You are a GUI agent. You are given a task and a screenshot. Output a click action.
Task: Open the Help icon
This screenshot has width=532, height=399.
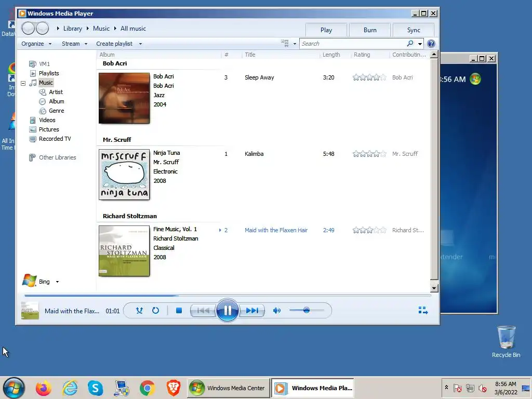tap(431, 44)
